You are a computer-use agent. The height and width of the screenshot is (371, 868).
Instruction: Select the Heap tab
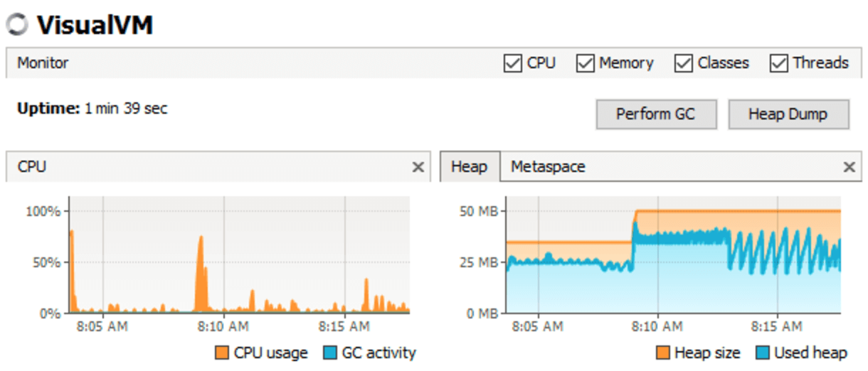click(x=470, y=167)
